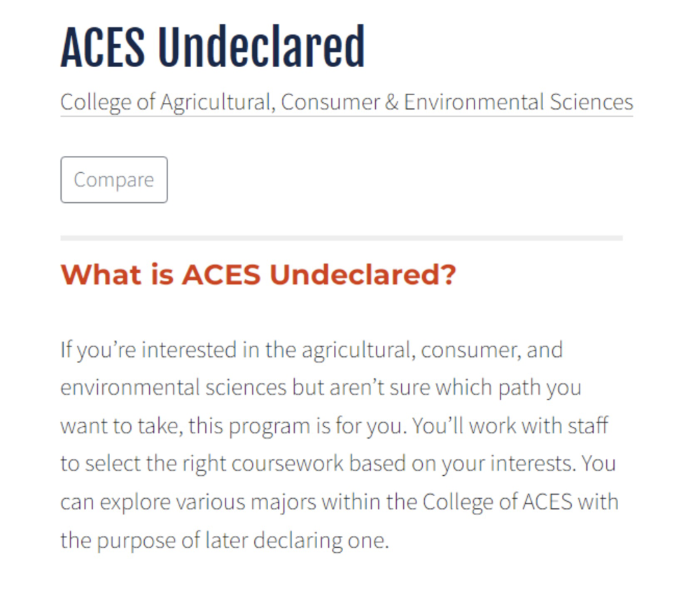Click the text 'explore various majors'
This screenshot has height=599, width=700.
[208, 502]
